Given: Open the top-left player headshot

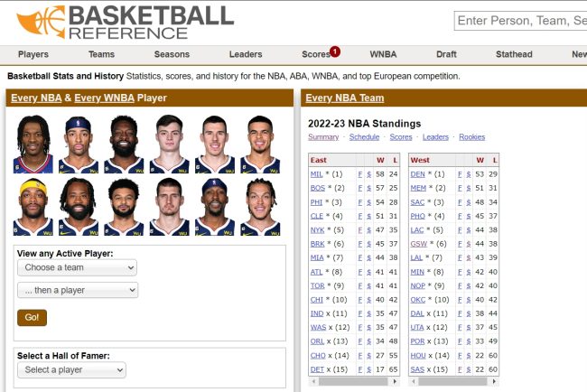Looking at the screenshot, I should [33, 144].
